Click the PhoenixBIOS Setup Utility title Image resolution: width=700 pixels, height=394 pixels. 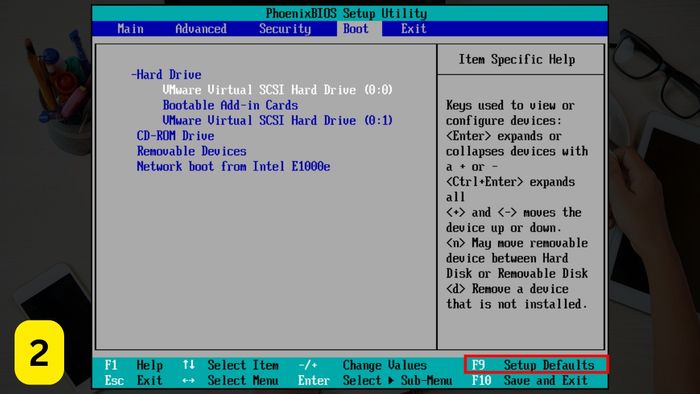pyautogui.click(x=346, y=13)
